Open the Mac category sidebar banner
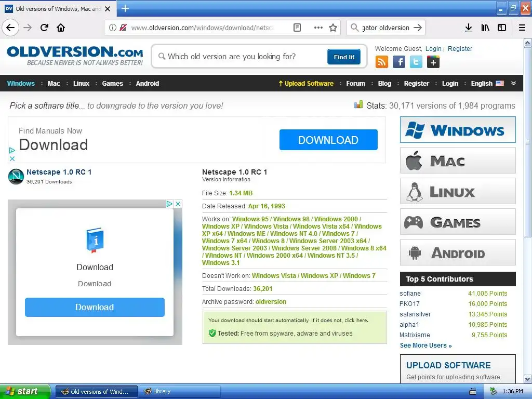Viewport: 532px width, 399px height. tap(458, 160)
